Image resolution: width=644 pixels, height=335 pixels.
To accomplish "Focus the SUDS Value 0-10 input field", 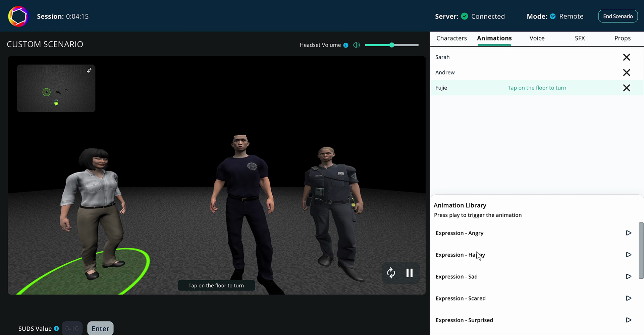I will (72, 328).
